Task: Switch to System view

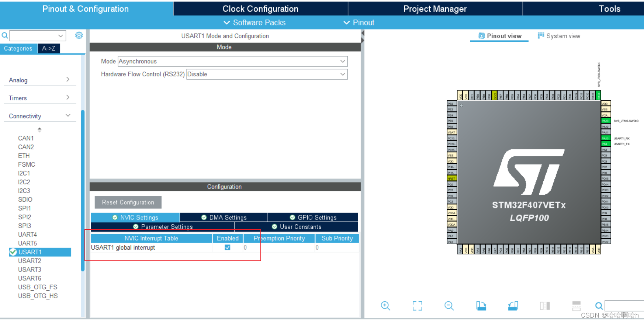Action: tap(559, 36)
